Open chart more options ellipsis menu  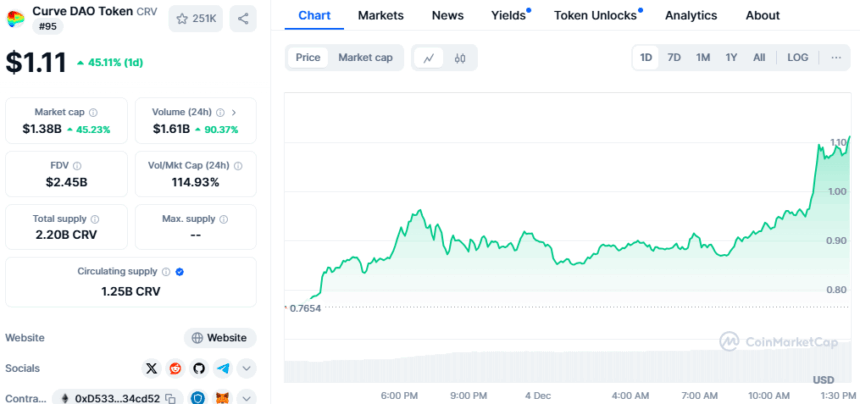pyautogui.click(x=836, y=58)
